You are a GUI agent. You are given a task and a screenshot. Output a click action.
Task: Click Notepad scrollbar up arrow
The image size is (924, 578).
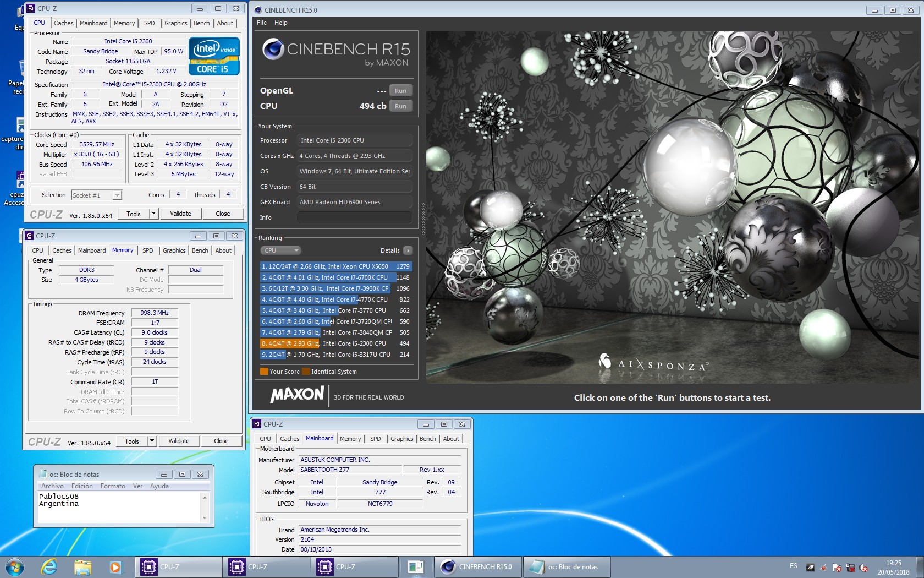tap(205, 497)
